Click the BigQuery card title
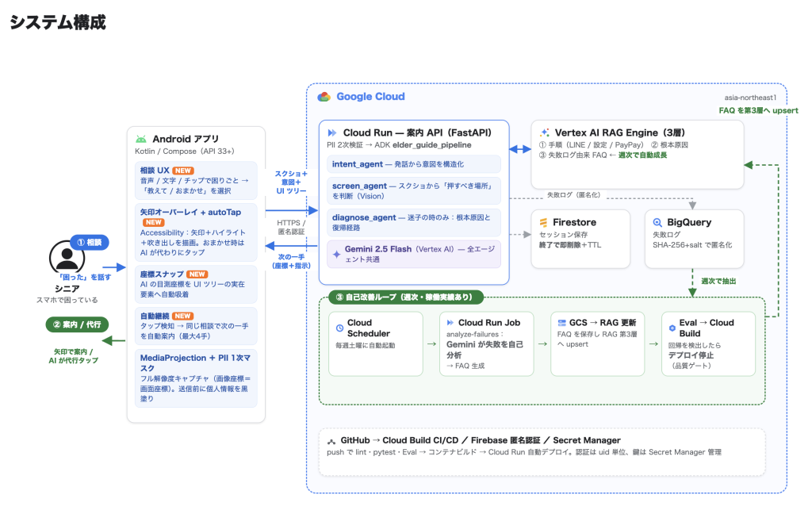 coord(689,222)
